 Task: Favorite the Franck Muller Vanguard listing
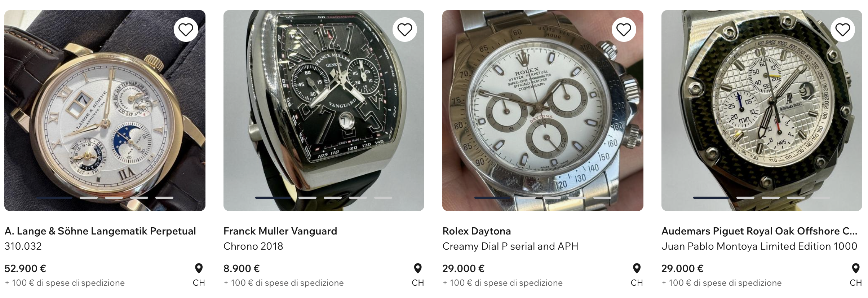point(404,30)
